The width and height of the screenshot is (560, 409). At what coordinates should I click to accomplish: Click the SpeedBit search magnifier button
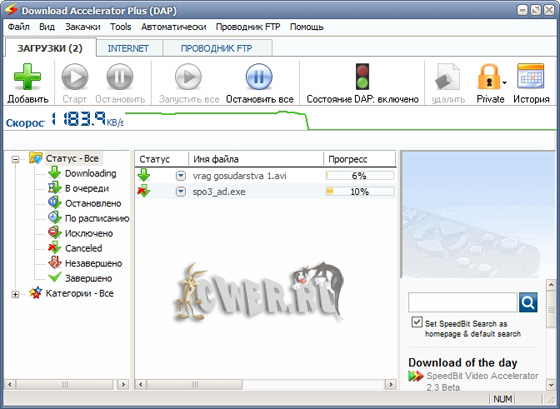[x=528, y=302]
